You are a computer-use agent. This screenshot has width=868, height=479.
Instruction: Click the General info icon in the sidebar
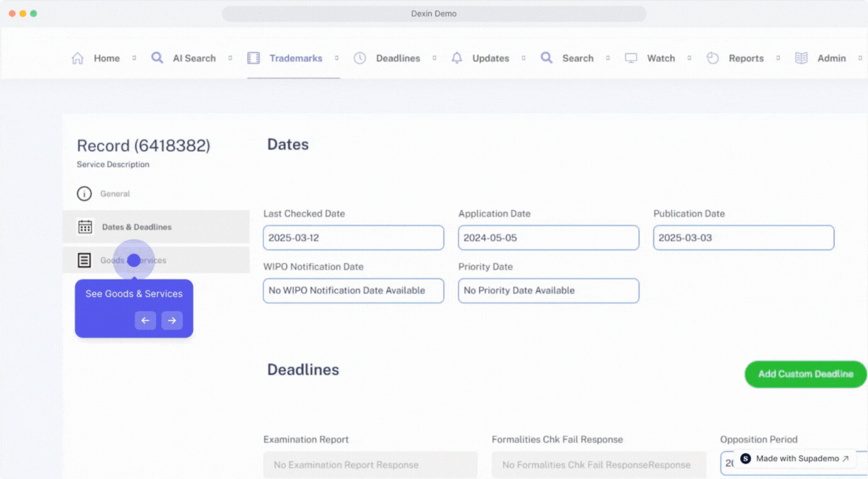pos(84,194)
